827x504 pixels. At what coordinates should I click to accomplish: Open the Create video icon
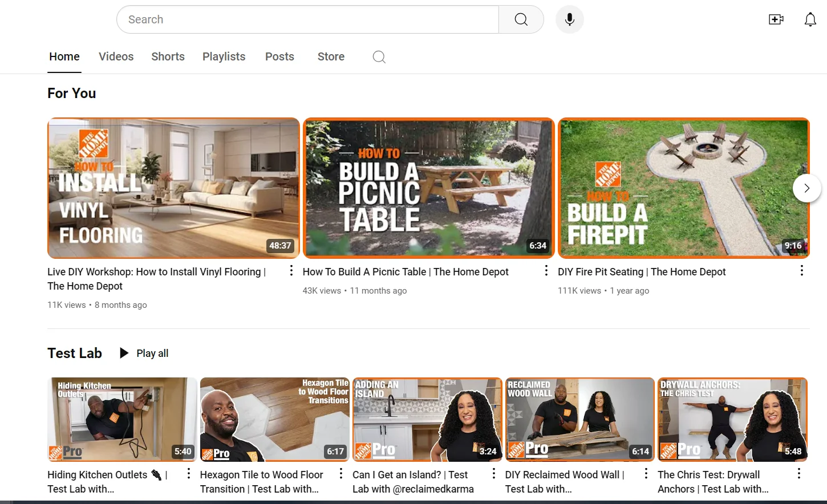coord(776,19)
